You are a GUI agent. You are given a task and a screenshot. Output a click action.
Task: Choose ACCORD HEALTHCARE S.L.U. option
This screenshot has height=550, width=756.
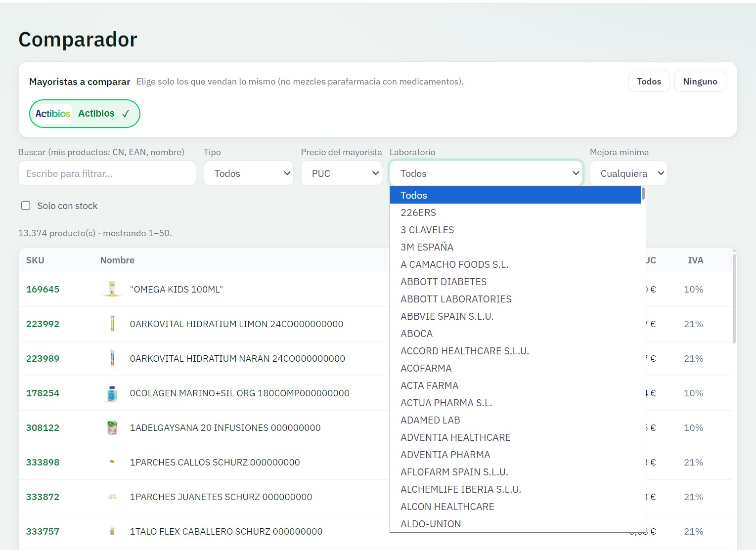515,351
